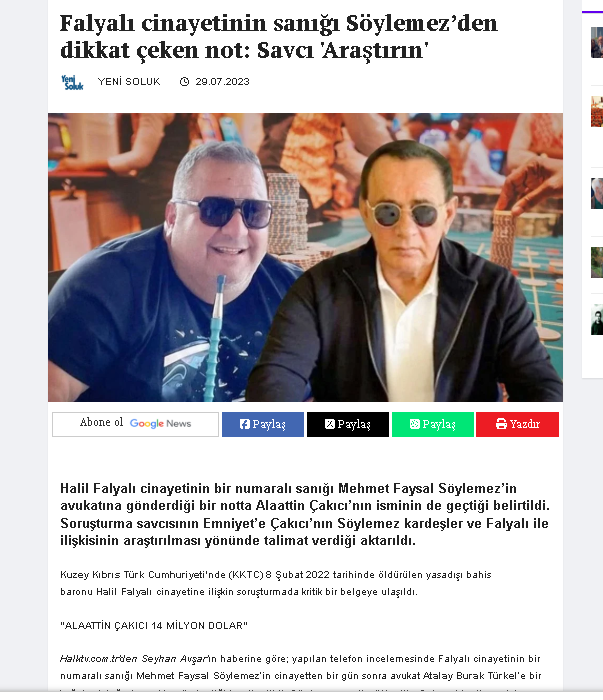The image size is (603, 700).
Task: Open the third sidebar thumbnail with elderly man
Action: 597,193
